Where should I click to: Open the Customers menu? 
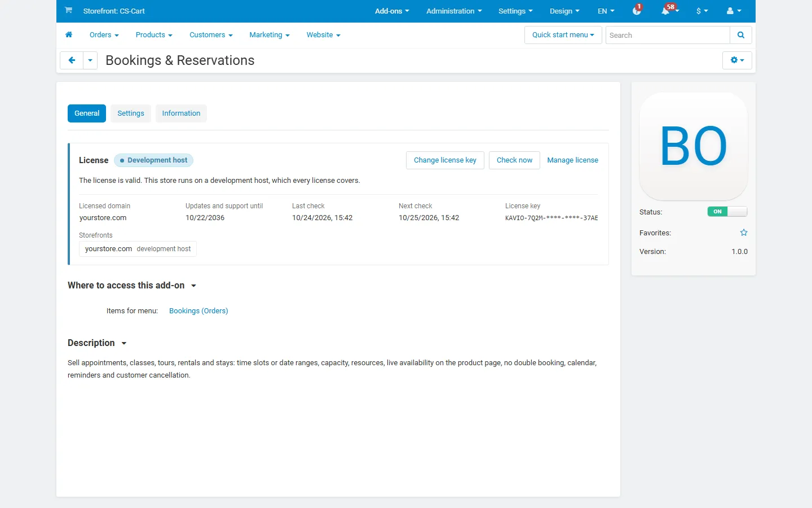click(211, 35)
